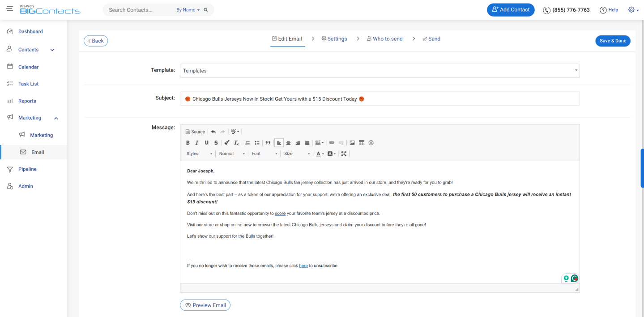This screenshot has height=317, width=644.
Task: Open the Admin section
Action: pyautogui.click(x=26, y=186)
